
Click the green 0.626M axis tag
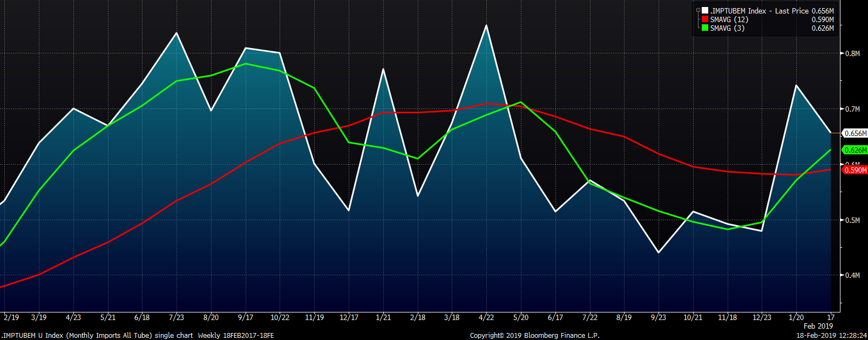tap(855, 150)
